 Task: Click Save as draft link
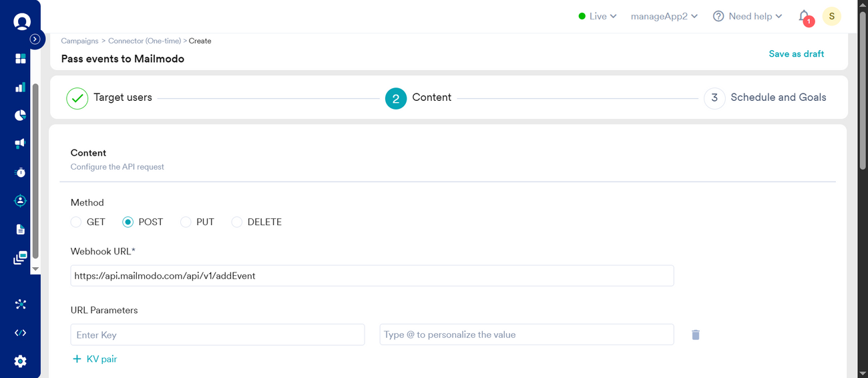796,54
